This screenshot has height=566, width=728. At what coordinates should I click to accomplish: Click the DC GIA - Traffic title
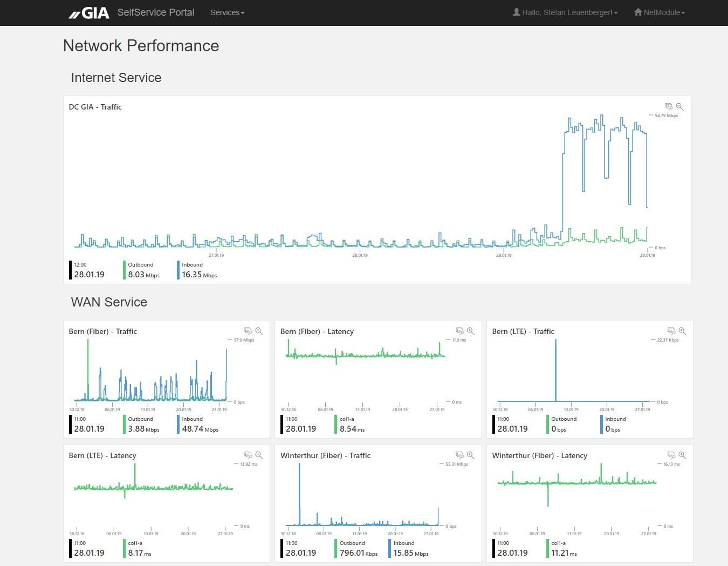pyautogui.click(x=95, y=107)
